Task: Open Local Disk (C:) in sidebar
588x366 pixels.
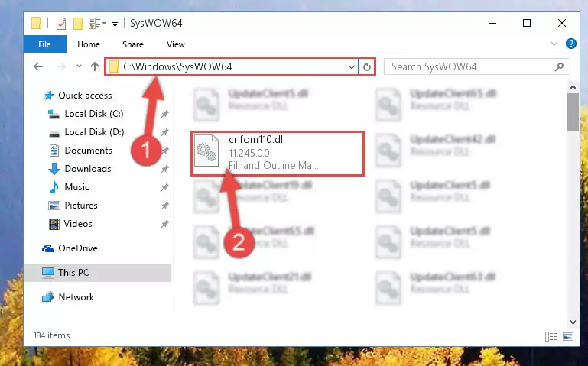Action: coord(94,114)
